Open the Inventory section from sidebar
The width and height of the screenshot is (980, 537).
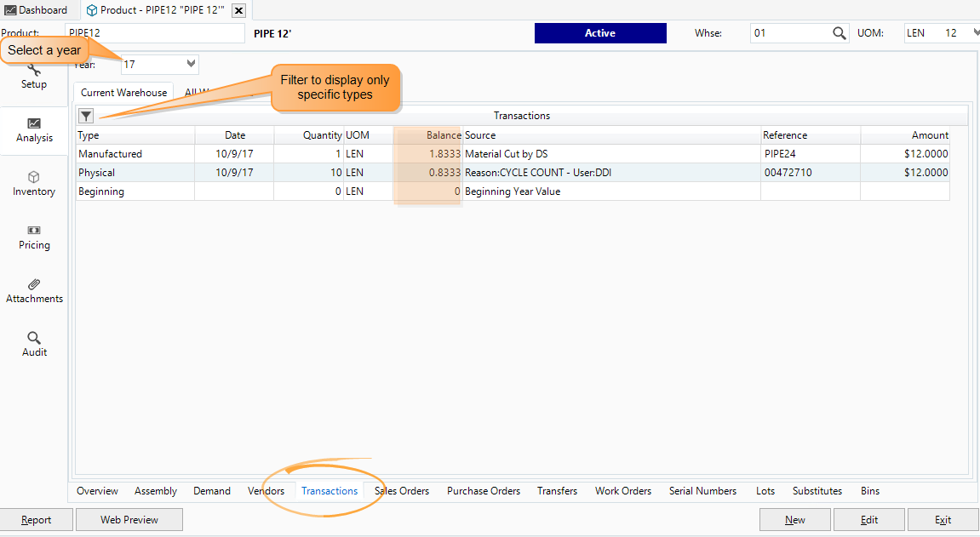34,181
